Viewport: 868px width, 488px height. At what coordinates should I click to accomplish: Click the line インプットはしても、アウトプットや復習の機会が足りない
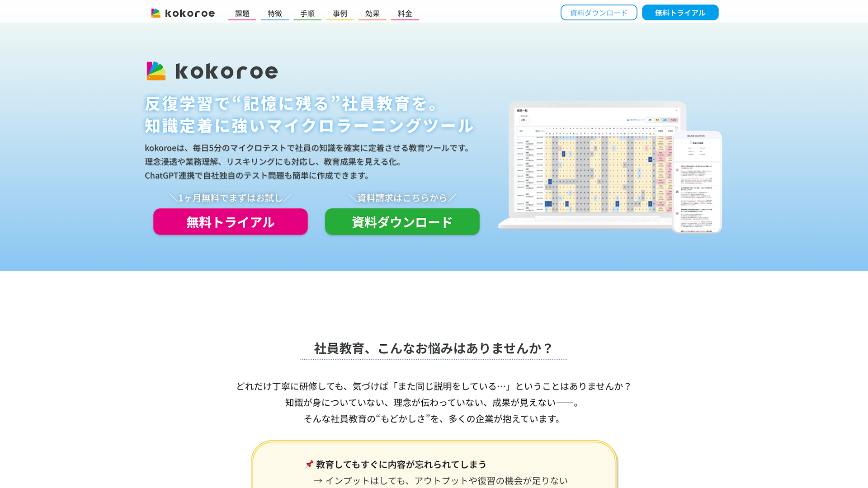pos(446,481)
